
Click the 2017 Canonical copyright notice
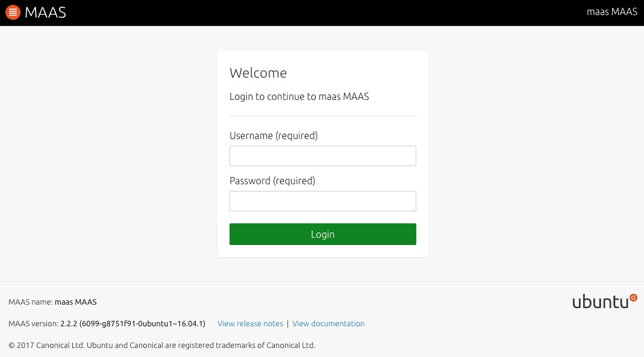pos(161,346)
